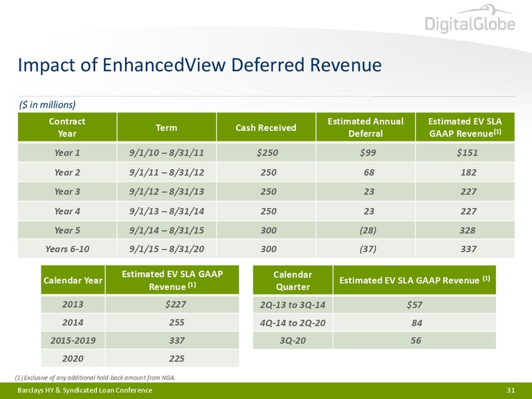Click "Barclays HY & Syndicated Loan Conference" footer
Screen dimensions: 532x399
click(85, 390)
